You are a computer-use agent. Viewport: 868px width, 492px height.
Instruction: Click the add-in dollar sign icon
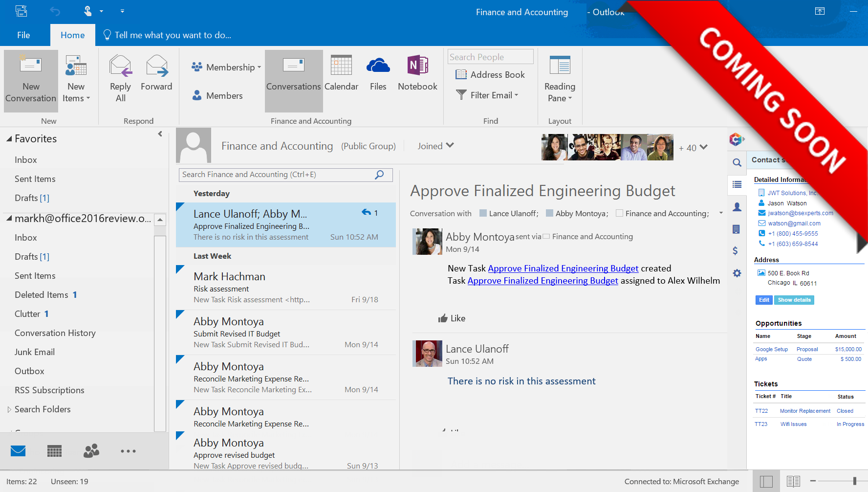[x=736, y=251]
